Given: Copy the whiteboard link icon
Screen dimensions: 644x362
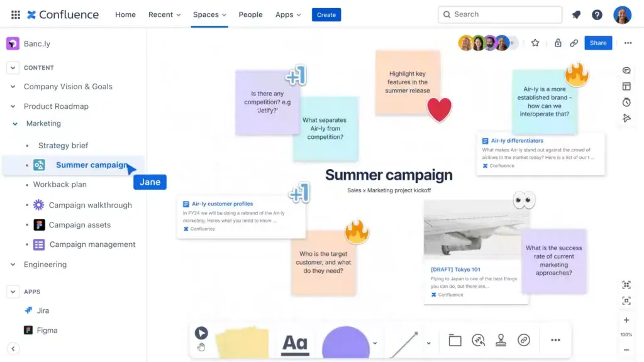Looking at the screenshot, I should click(574, 43).
